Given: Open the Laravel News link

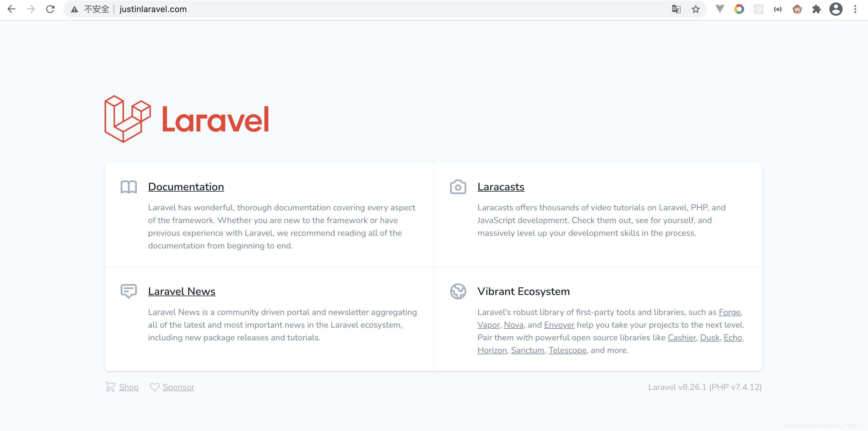Looking at the screenshot, I should pos(182,291).
